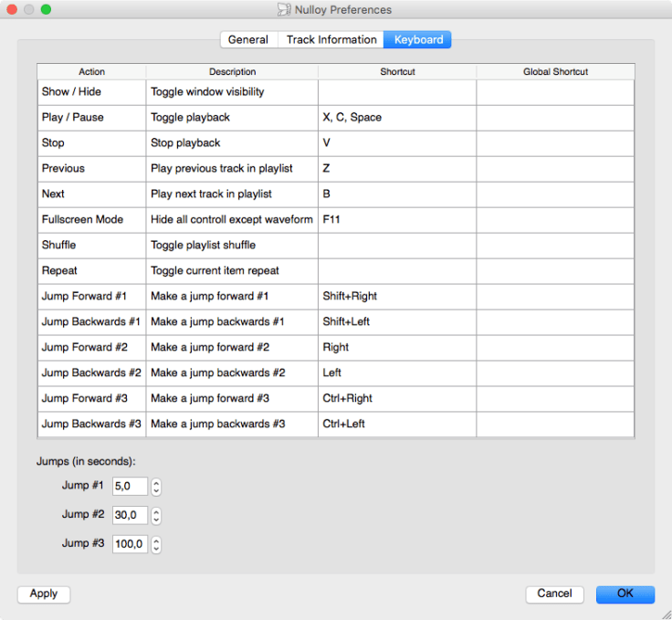
Task: Select the Repeat action row
Action: pyautogui.click(x=91, y=271)
